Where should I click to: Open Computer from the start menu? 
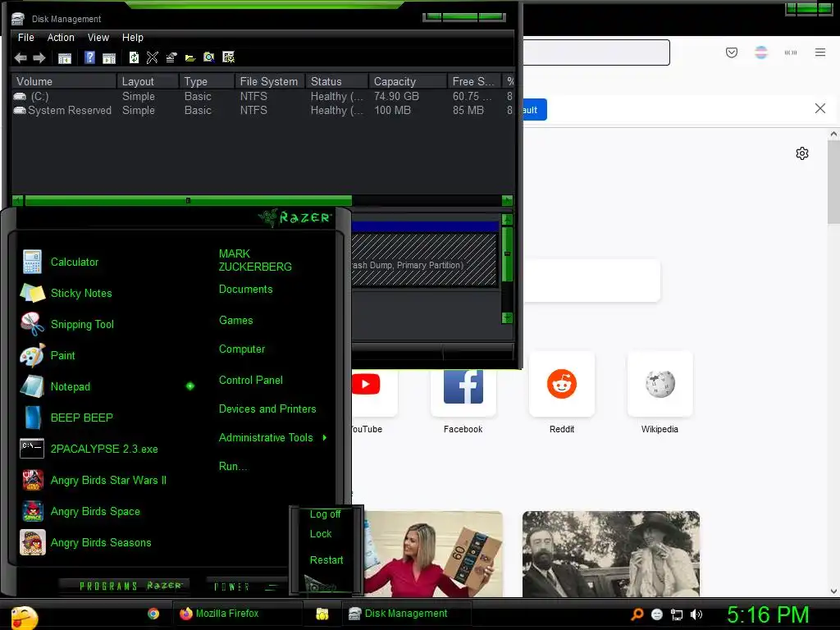click(242, 349)
